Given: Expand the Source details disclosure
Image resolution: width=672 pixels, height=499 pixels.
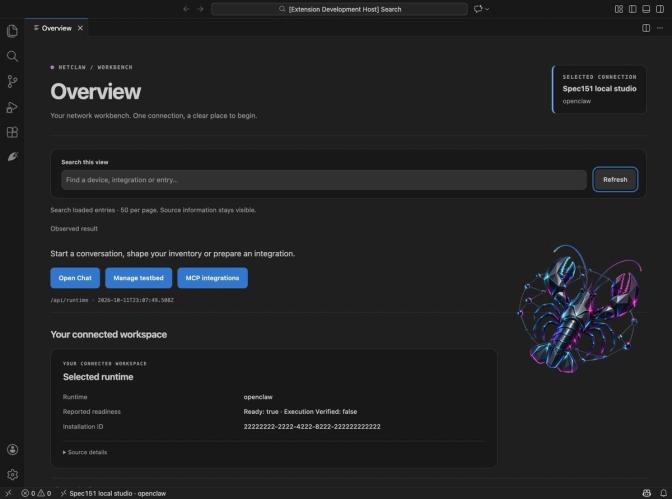Looking at the screenshot, I should 85,452.
